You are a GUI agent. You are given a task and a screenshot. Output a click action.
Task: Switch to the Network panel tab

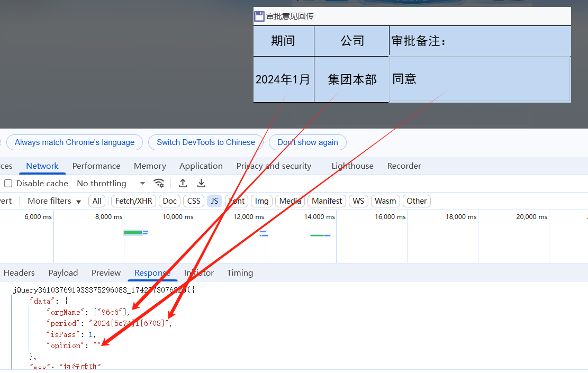(x=42, y=166)
